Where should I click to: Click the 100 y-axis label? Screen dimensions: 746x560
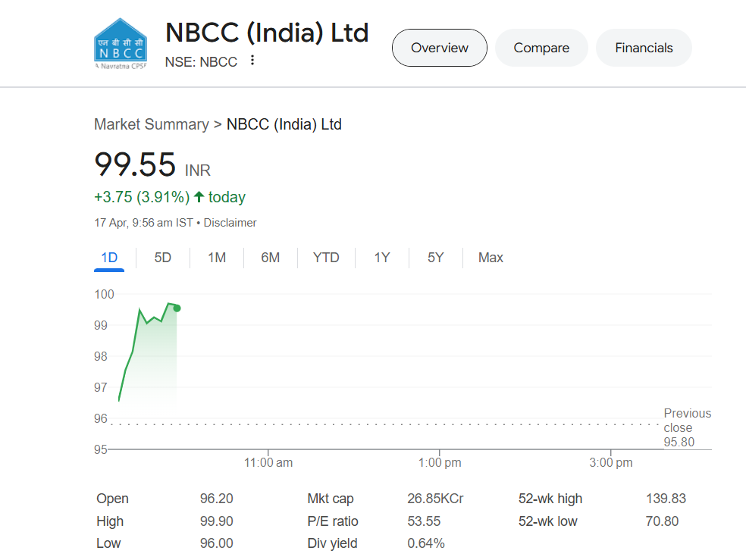coord(104,294)
